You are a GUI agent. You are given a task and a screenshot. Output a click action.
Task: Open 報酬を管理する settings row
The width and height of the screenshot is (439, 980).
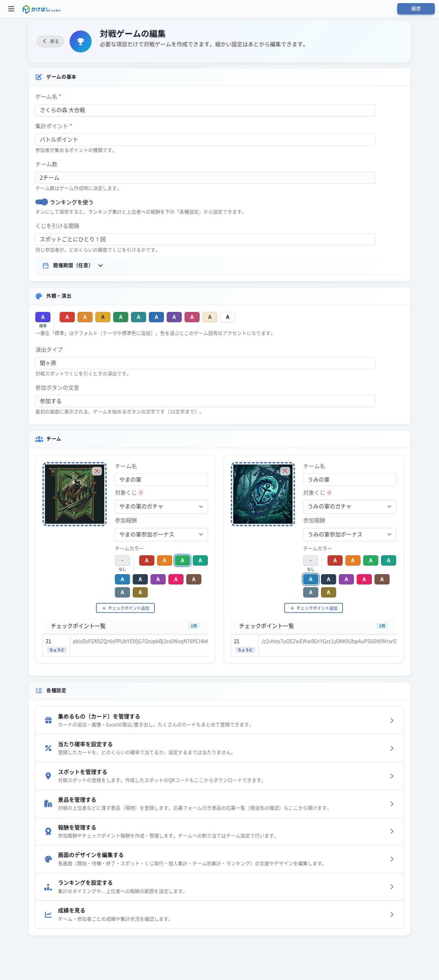tap(219, 831)
